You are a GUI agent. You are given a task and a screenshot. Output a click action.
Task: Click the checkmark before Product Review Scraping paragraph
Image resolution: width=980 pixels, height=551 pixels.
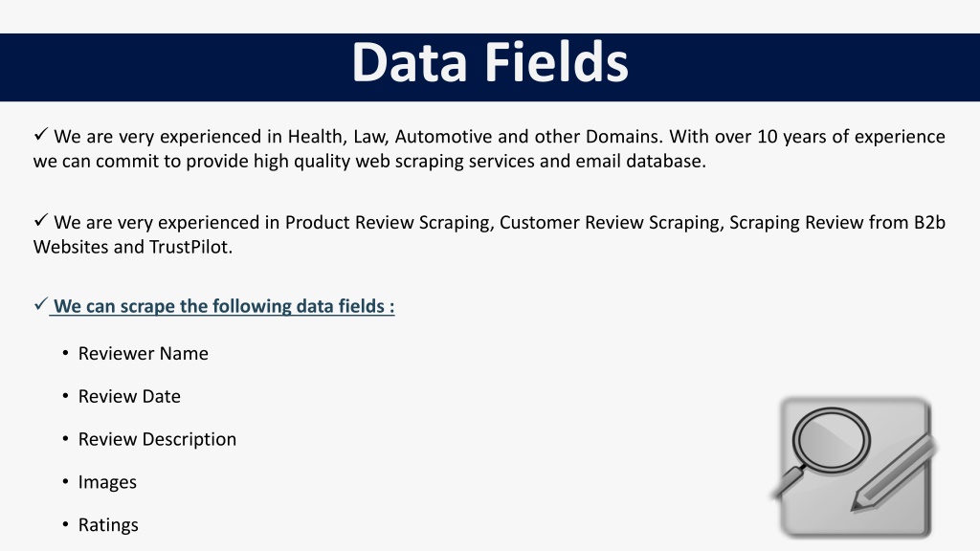point(41,220)
